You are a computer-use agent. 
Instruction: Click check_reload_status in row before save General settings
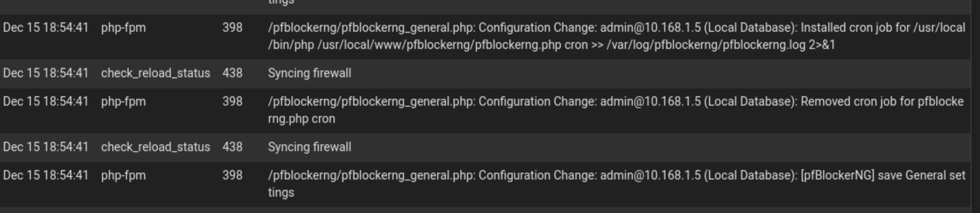156,147
